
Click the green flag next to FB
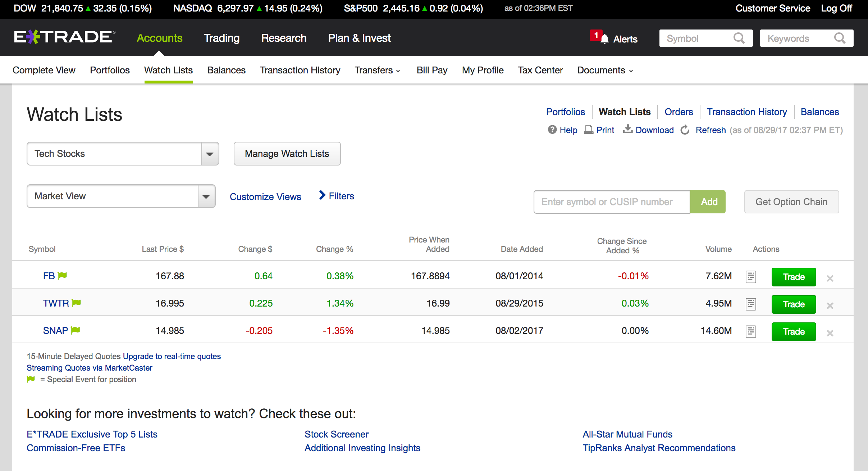63,276
